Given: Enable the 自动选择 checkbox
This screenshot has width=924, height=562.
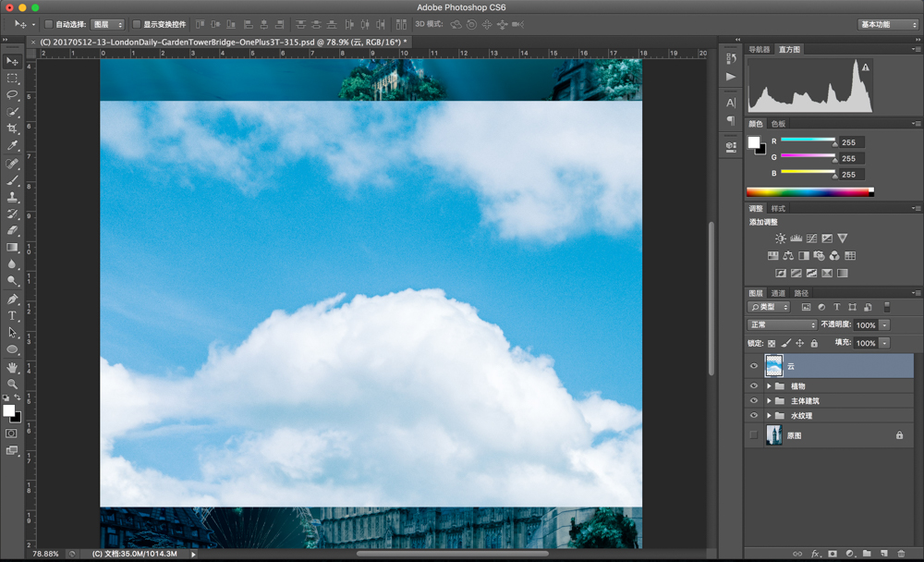Looking at the screenshot, I should point(49,24).
